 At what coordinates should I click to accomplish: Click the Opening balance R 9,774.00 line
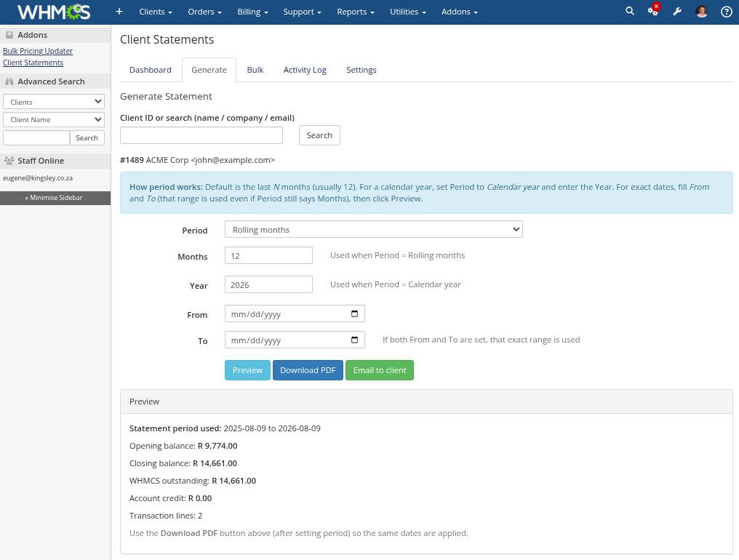pyautogui.click(x=183, y=446)
